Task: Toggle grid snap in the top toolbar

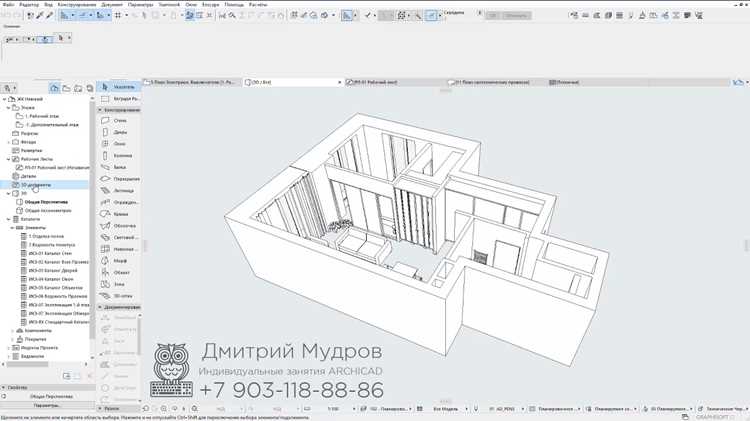Action: click(x=118, y=15)
